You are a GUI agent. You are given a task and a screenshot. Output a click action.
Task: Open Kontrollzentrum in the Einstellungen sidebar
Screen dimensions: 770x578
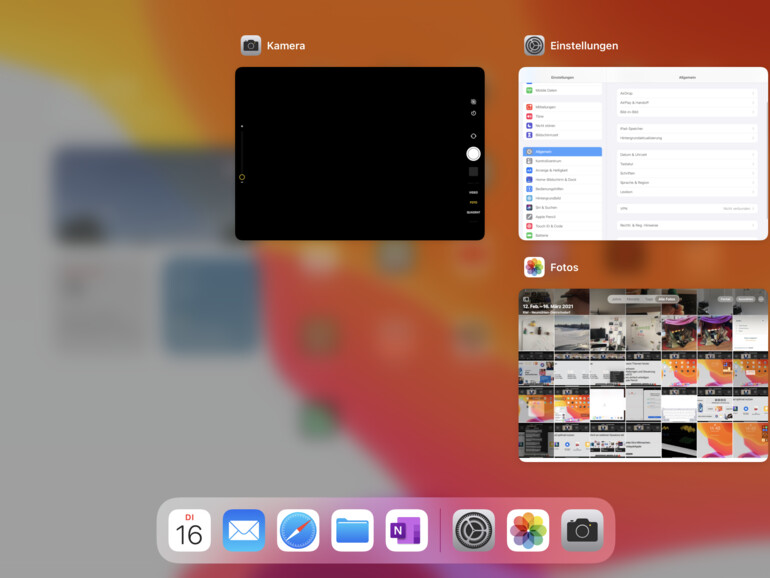(x=562, y=161)
